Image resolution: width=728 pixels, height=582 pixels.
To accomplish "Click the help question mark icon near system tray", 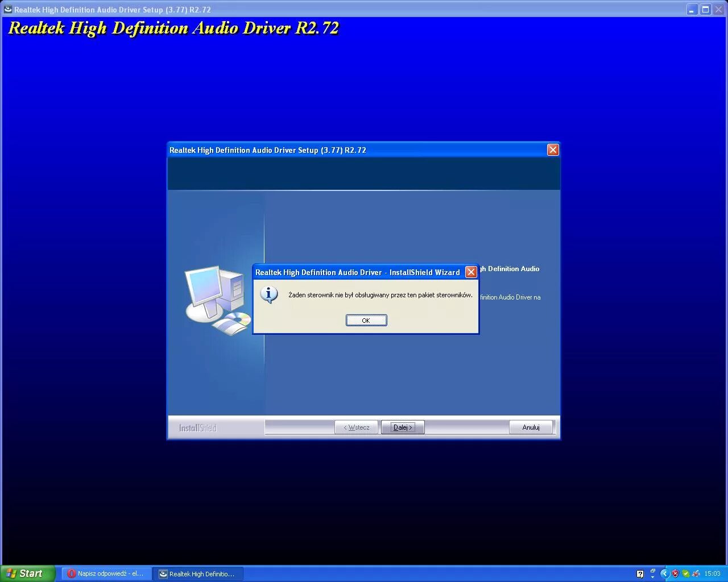I will 640,573.
